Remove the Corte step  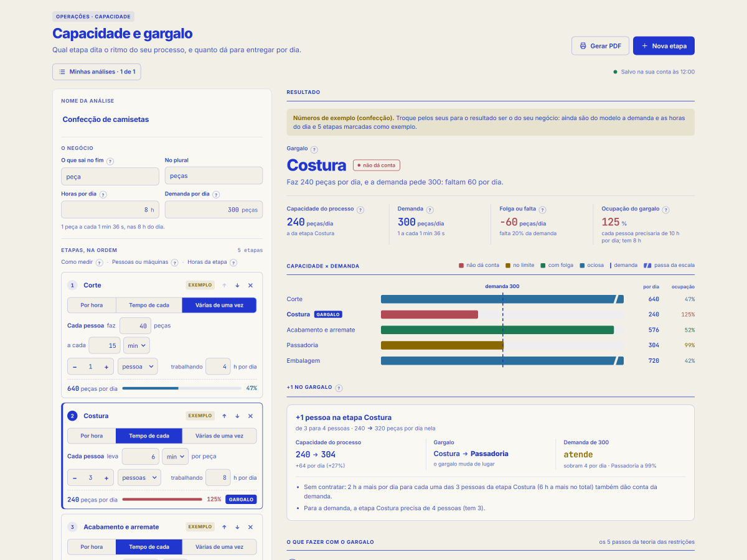pyautogui.click(x=250, y=285)
